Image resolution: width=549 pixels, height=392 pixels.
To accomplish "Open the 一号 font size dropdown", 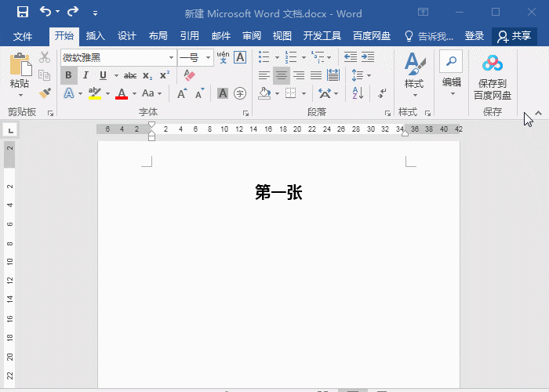I will 209,58.
